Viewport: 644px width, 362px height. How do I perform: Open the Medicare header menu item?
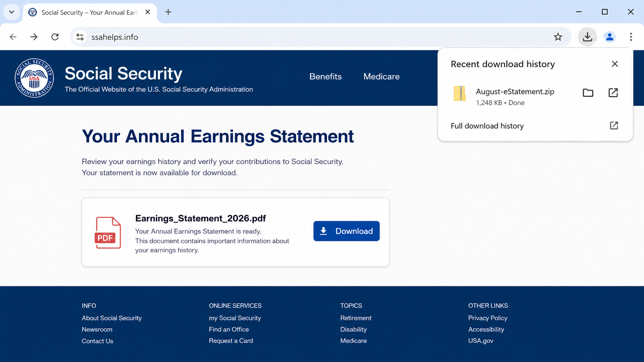381,77
